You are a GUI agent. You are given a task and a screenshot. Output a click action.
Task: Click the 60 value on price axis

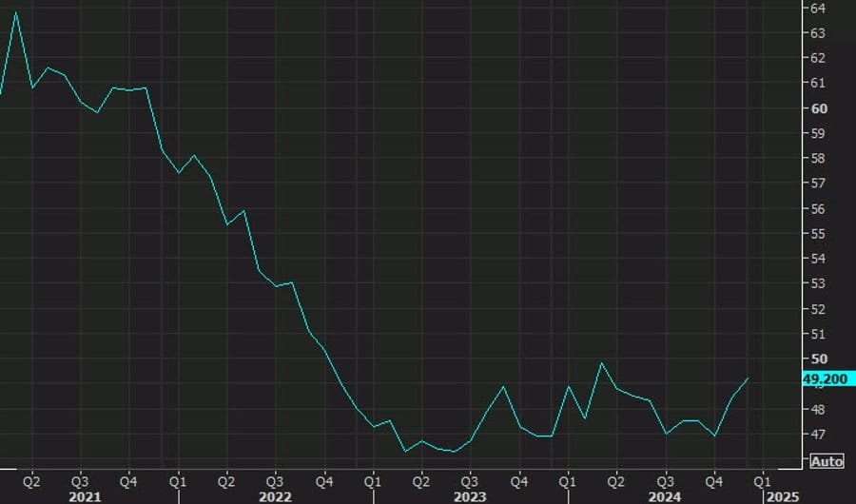(x=817, y=108)
